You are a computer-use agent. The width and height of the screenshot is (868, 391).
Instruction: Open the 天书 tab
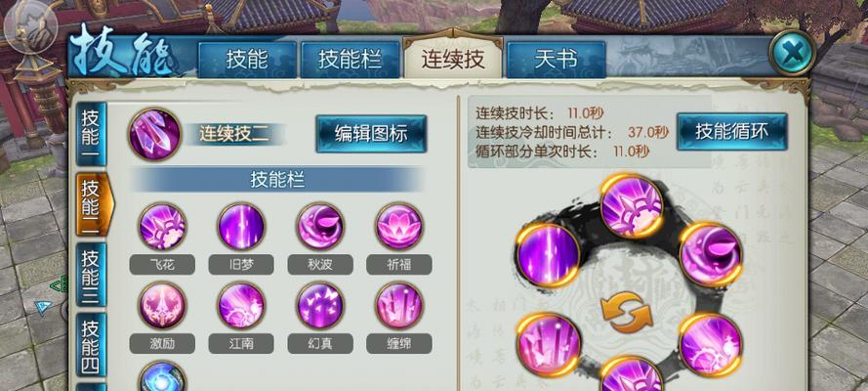pyautogui.click(x=556, y=60)
